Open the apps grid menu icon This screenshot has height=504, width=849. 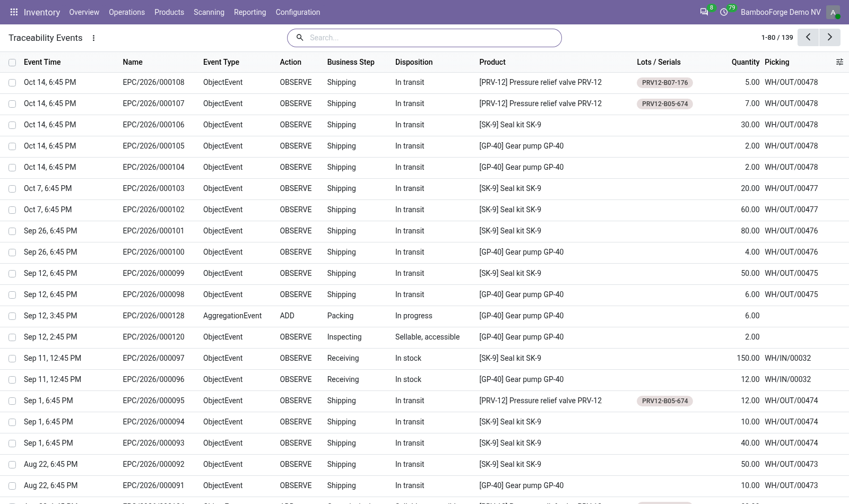click(x=14, y=12)
